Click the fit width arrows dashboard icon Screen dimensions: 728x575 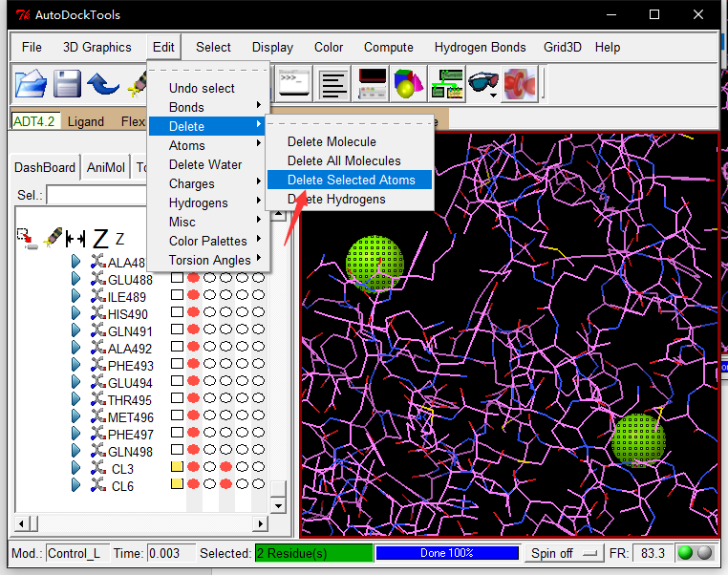click(x=75, y=239)
